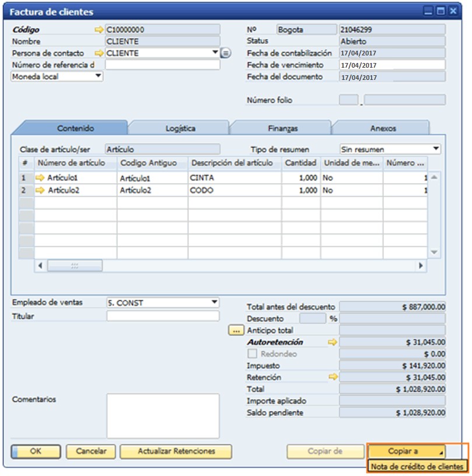
Task: Expand the Empleado de ventas dropdown
Action: point(214,302)
